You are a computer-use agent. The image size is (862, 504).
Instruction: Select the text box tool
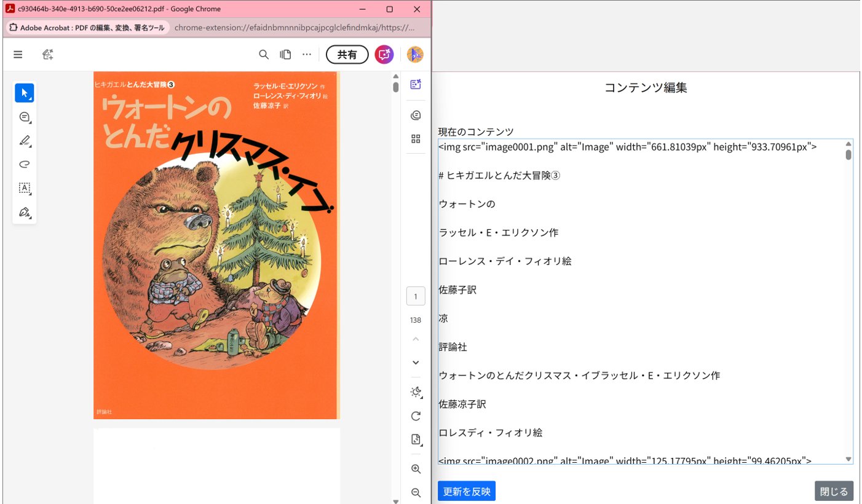pyautogui.click(x=24, y=188)
